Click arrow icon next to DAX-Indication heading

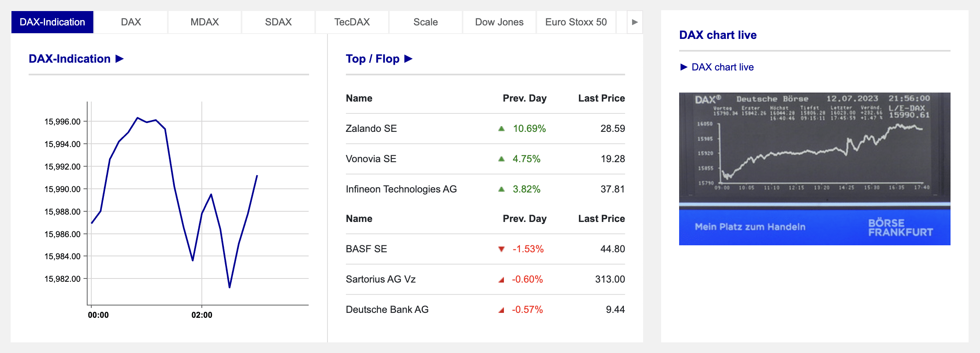tap(120, 59)
